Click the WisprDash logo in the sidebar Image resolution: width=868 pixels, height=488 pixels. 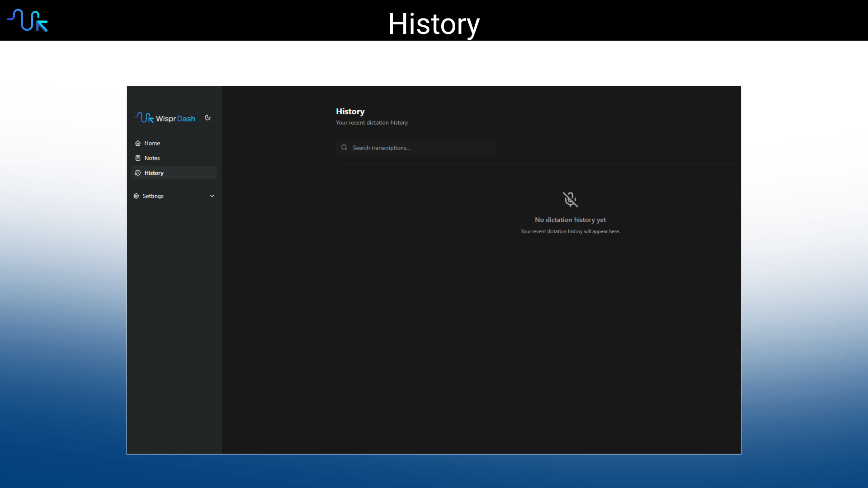tap(165, 118)
